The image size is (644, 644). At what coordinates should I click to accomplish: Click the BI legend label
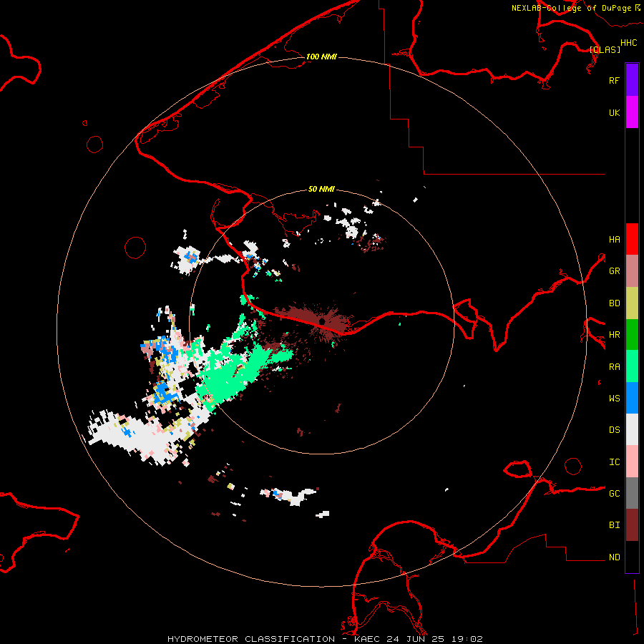(614, 525)
